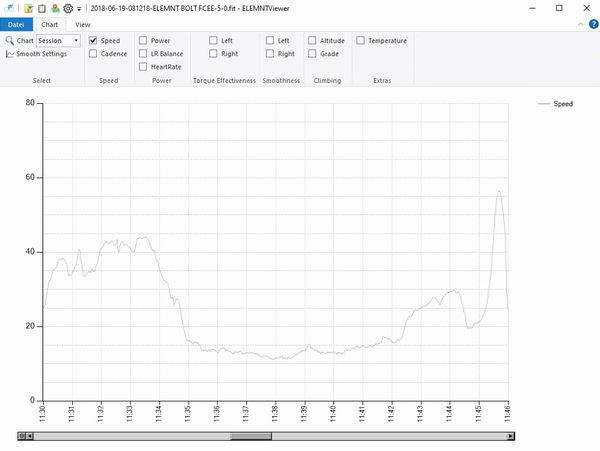This screenshot has height=451, width=600.
Task: Click the 11:46 time axis label
Action: pos(507,414)
